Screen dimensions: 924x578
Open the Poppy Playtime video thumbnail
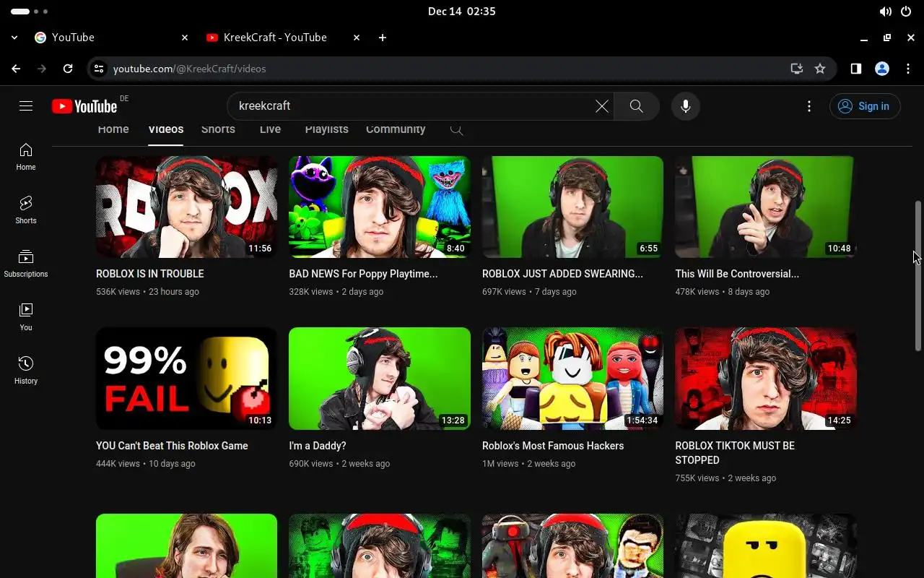[x=380, y=207]
